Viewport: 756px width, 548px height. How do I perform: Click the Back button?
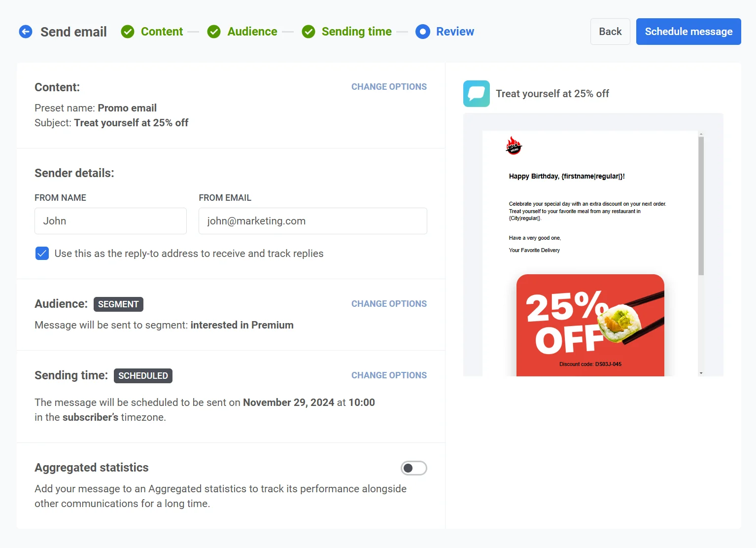point(610,31)
